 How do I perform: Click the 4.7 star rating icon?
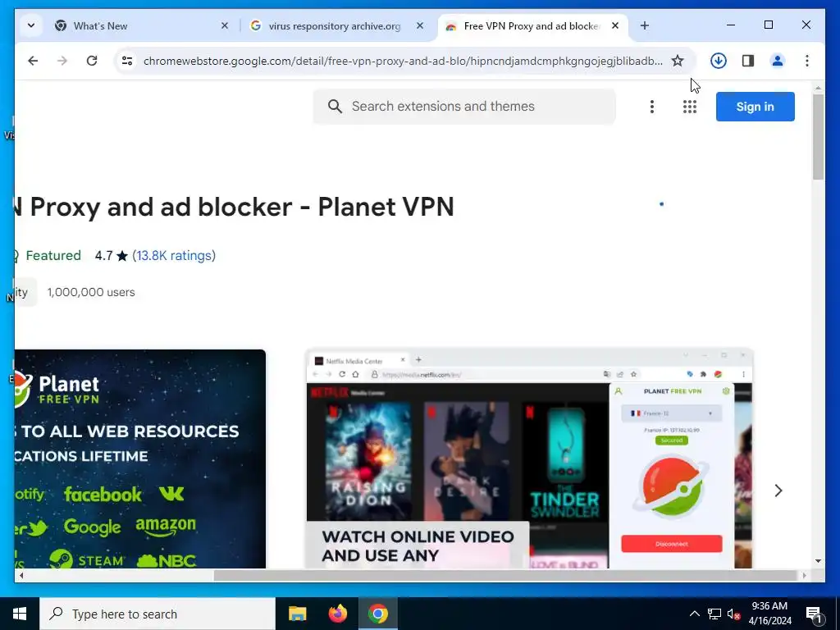pyautogui.click(x=122, y=256)
